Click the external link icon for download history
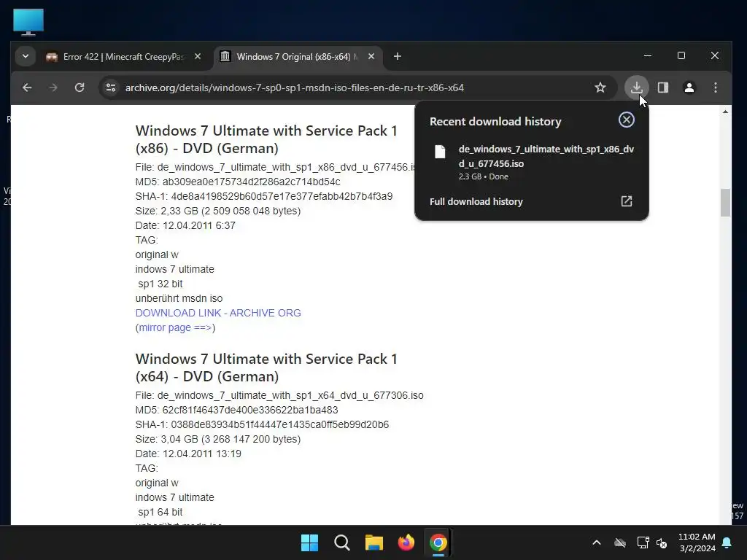The width and height of the screenshot is (747, 560). pos(627,201)
